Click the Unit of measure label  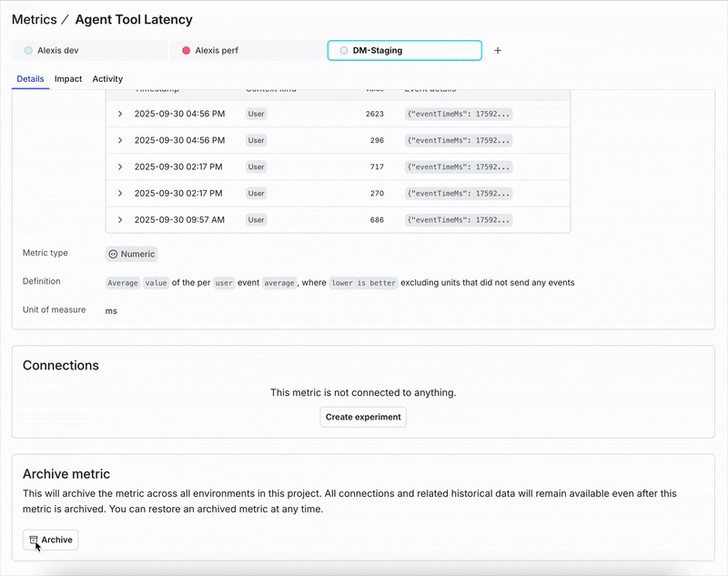(55, 309)
